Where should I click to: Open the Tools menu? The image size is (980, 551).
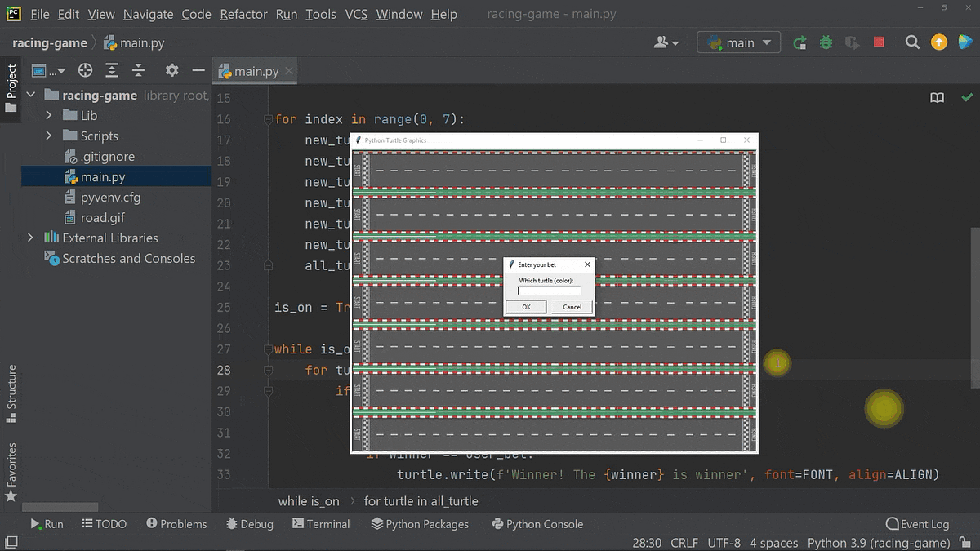[321, 14]
